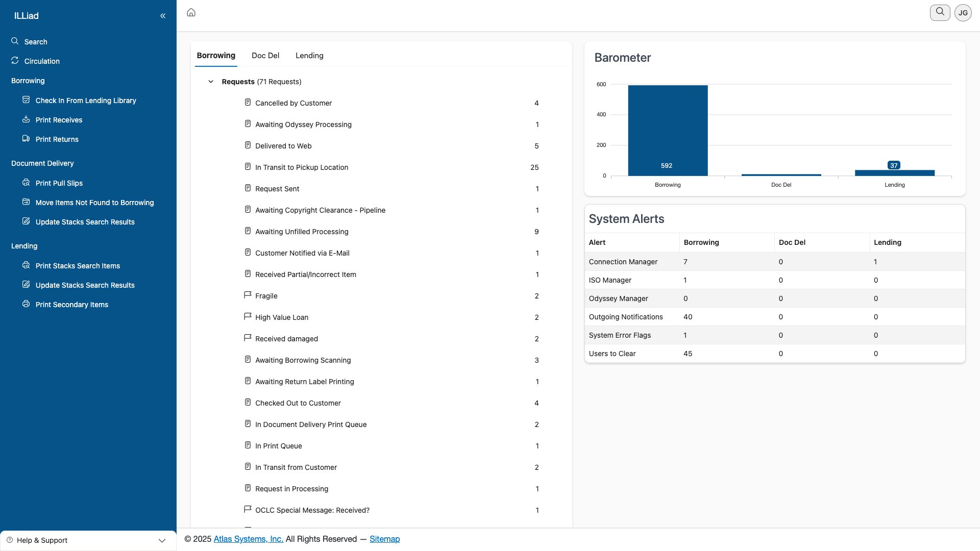Click Move Items Not Found to Borrowing
This screenshot has height=551, width=980.
[94, 203]
